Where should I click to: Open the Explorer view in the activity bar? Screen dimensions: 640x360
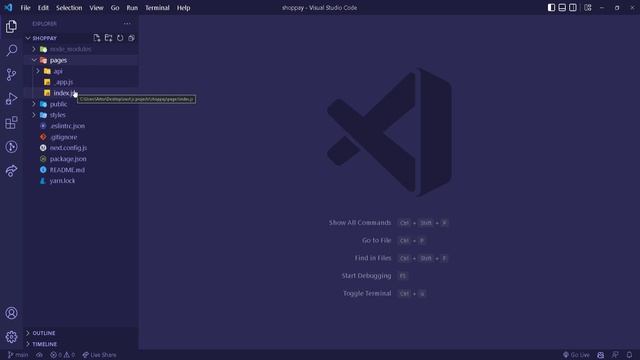pos(11,27)
